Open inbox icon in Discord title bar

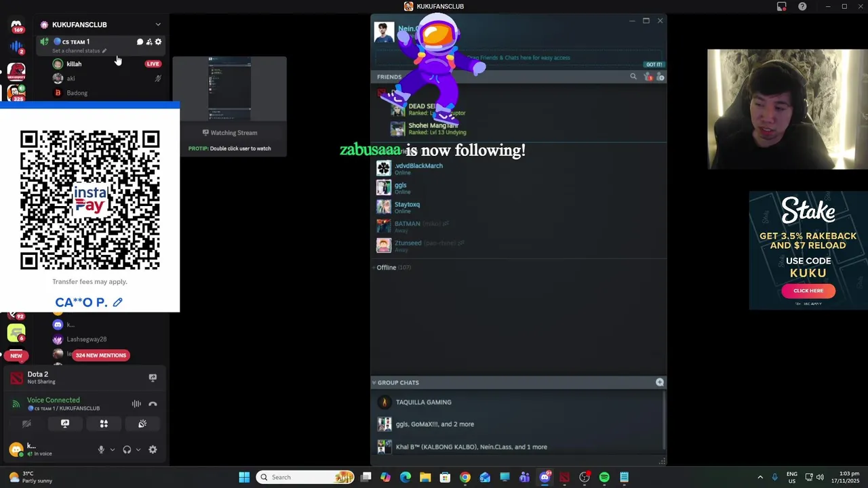pyautogui.click(x=782, y=6)
